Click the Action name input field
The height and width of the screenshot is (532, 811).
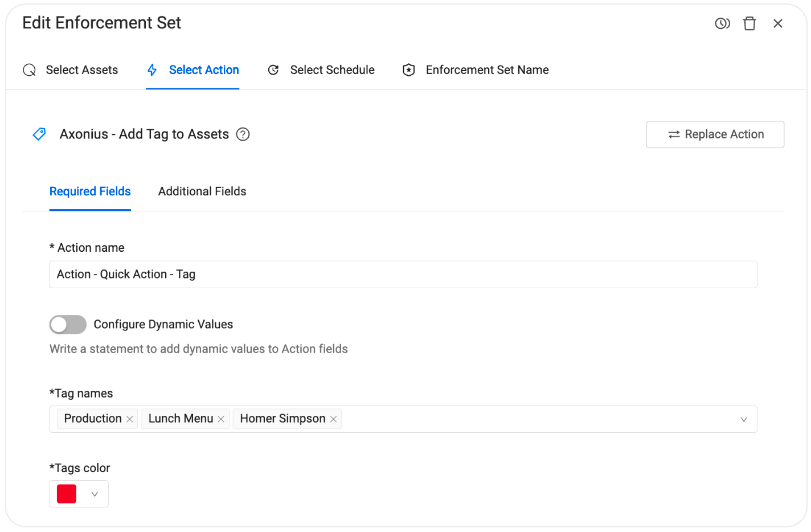403,275
